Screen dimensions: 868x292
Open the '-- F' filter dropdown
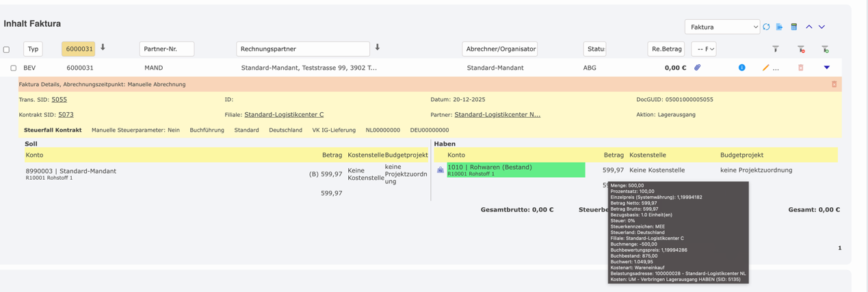coord(703,49)
